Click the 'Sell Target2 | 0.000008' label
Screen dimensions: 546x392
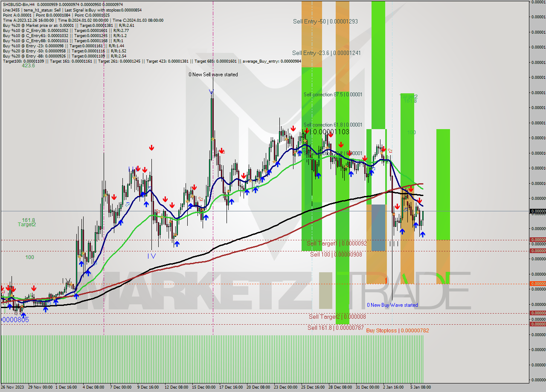337,317
